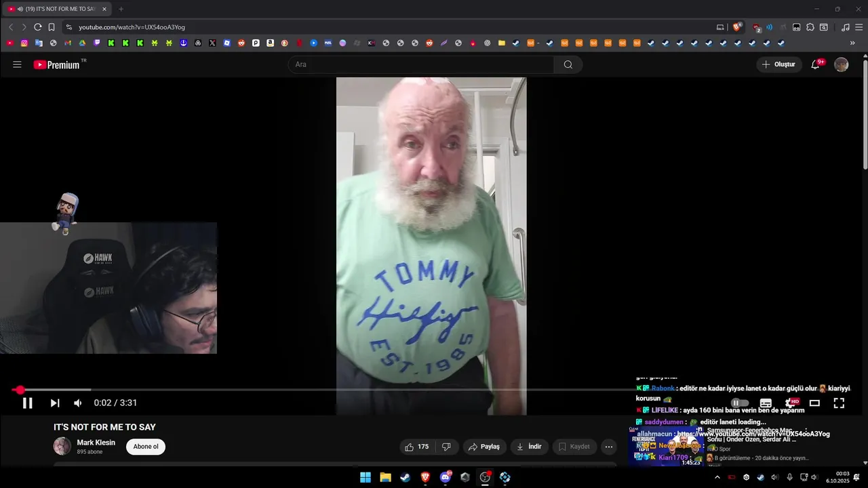Open a new browser tab
Image resolution: width=868 pixels, height=488 pixels.
(121, 9)
